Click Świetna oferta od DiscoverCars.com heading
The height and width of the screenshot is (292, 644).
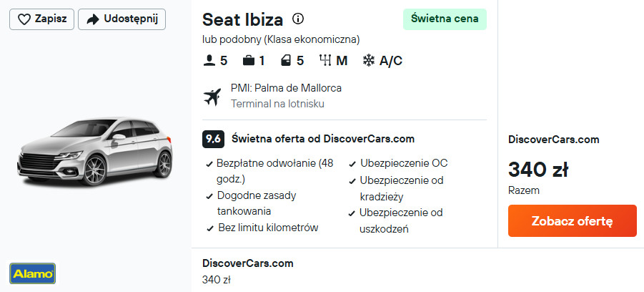coord(323,139)
